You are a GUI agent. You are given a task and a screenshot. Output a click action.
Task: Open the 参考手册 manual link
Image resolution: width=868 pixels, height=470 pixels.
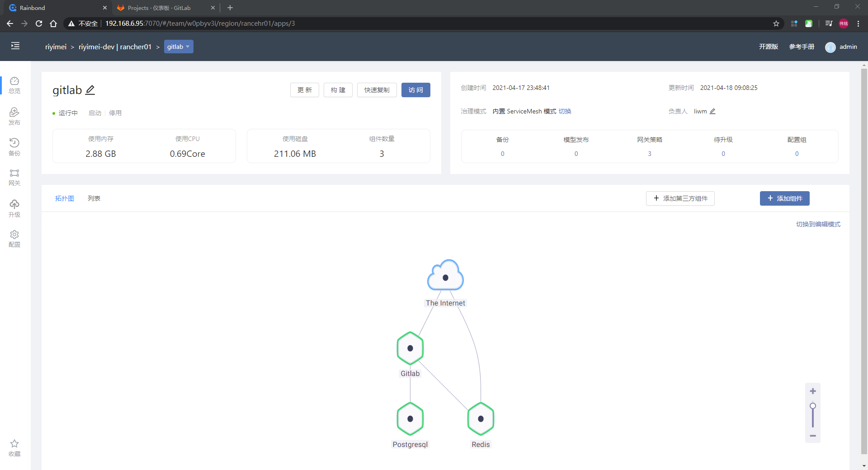click(x=802, y=47)
